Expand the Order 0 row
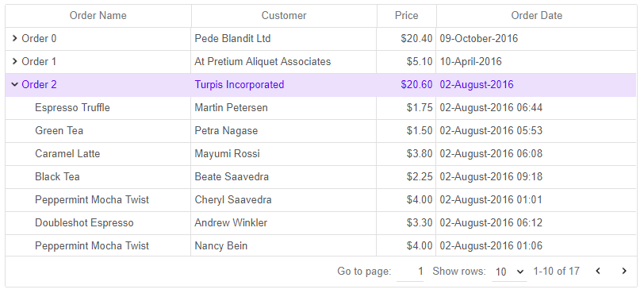The image size is (644, 297). click(x=15, y=39)
